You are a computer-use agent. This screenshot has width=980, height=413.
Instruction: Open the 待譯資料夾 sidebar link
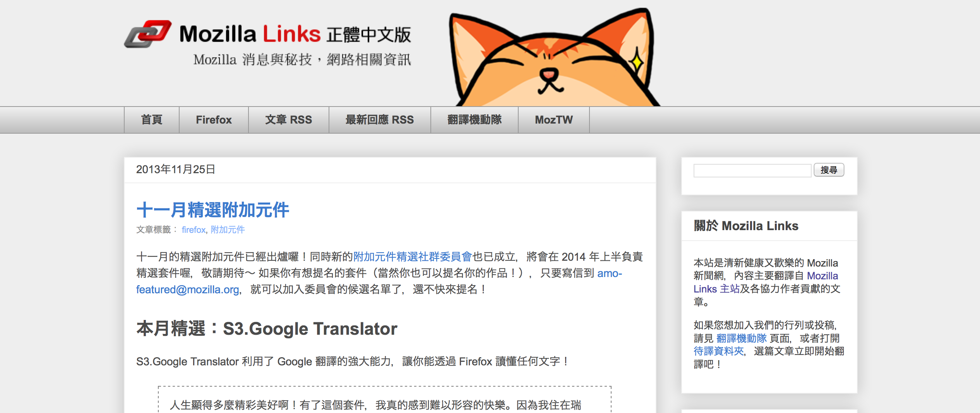(x=719, y=351)
